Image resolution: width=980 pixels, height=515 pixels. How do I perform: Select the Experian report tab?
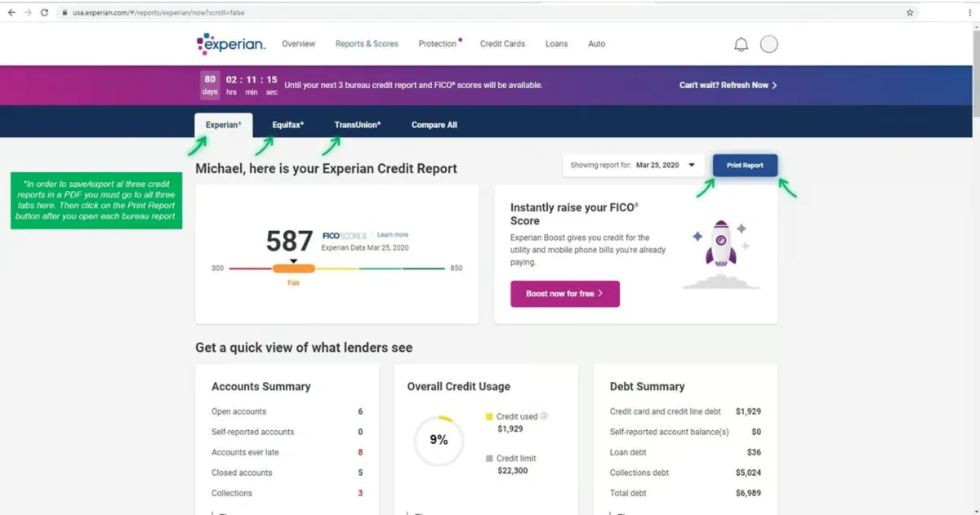(224, 125)
